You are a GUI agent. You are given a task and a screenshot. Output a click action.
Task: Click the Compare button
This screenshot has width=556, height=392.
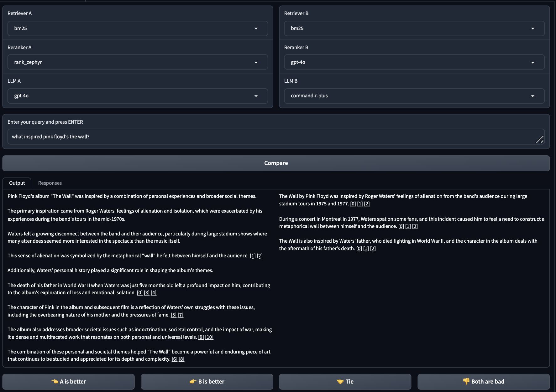(x=276, y=163)
